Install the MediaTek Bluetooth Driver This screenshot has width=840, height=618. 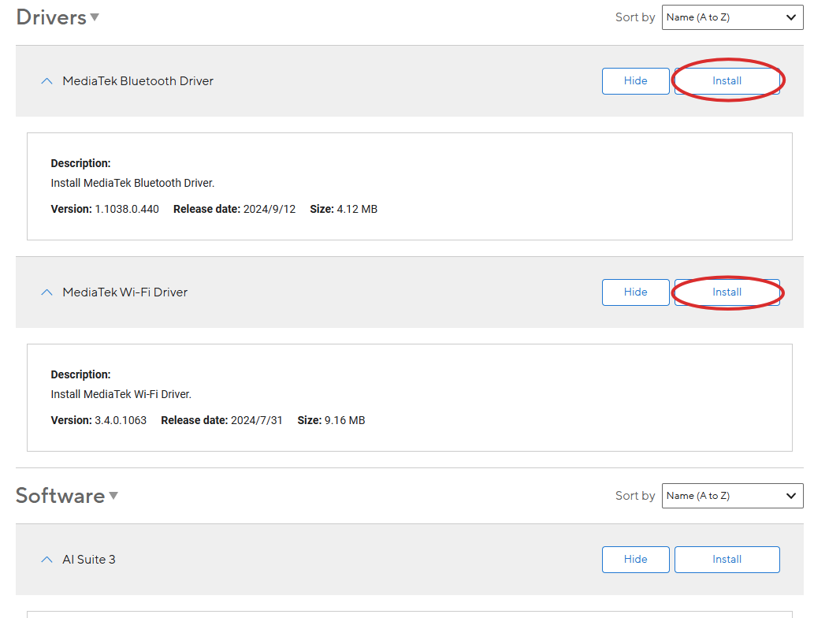pos(727,81)
